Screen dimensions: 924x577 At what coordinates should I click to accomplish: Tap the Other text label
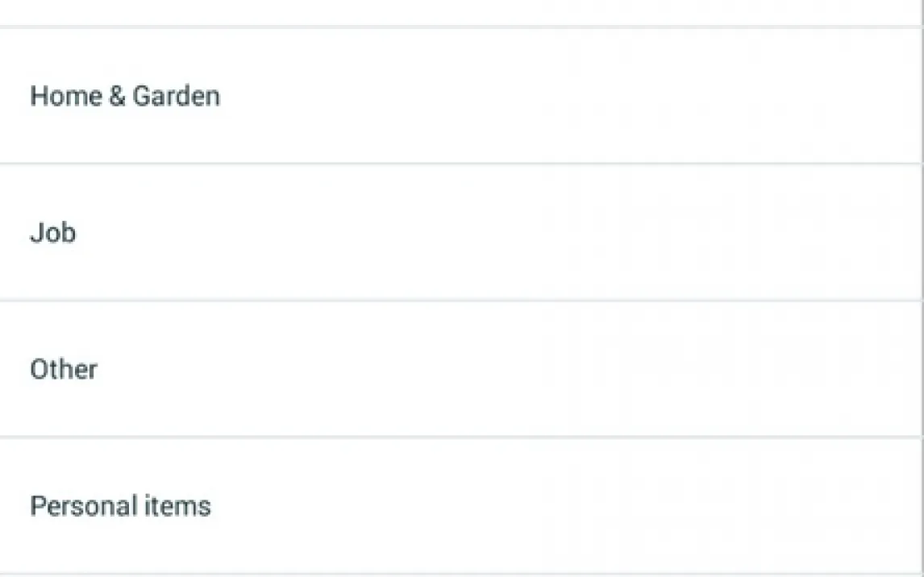[x=64, y=370]
